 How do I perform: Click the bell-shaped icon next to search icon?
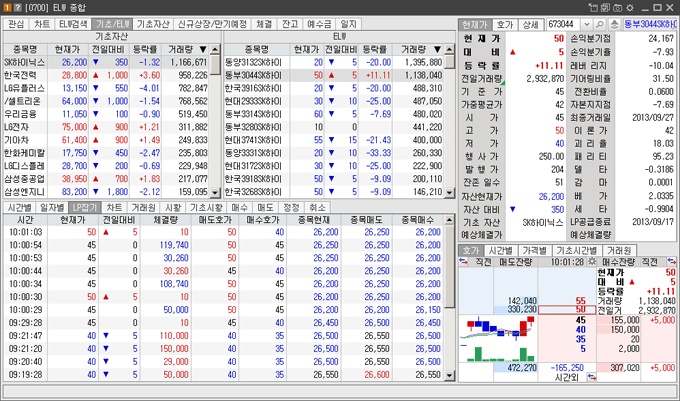pos(614,24)
